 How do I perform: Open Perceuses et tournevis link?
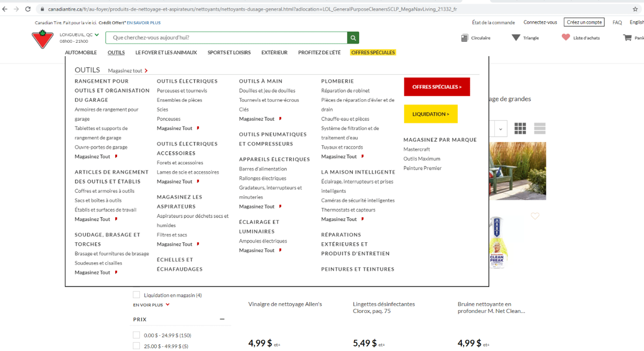(182, 91)
